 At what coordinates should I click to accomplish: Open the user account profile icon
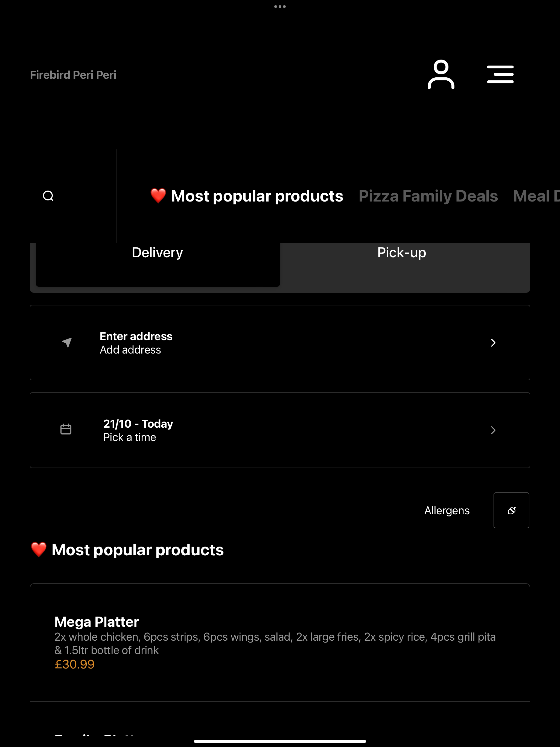(441, 74)
